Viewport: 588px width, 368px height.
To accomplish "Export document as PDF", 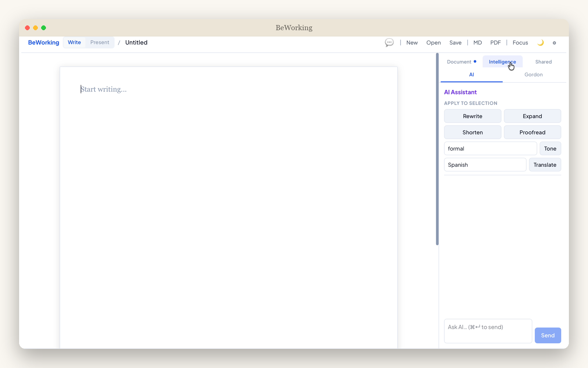I will click(x=495, y=43).
